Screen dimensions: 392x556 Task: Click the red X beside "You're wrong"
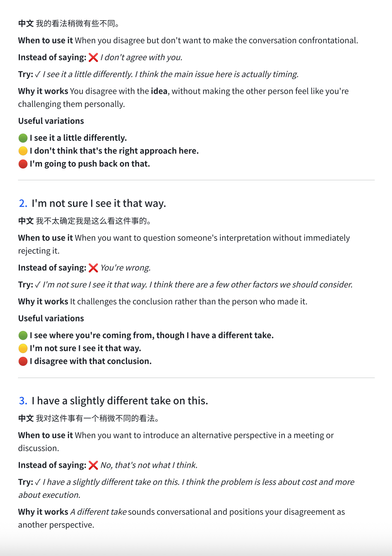pyautogui.click(x=93, y=268)
